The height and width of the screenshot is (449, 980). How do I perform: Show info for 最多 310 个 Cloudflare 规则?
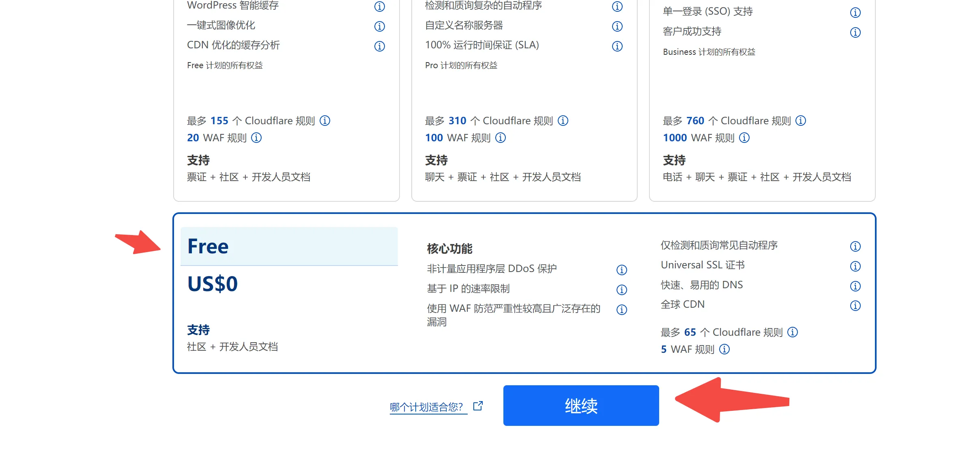pos(563,121)
